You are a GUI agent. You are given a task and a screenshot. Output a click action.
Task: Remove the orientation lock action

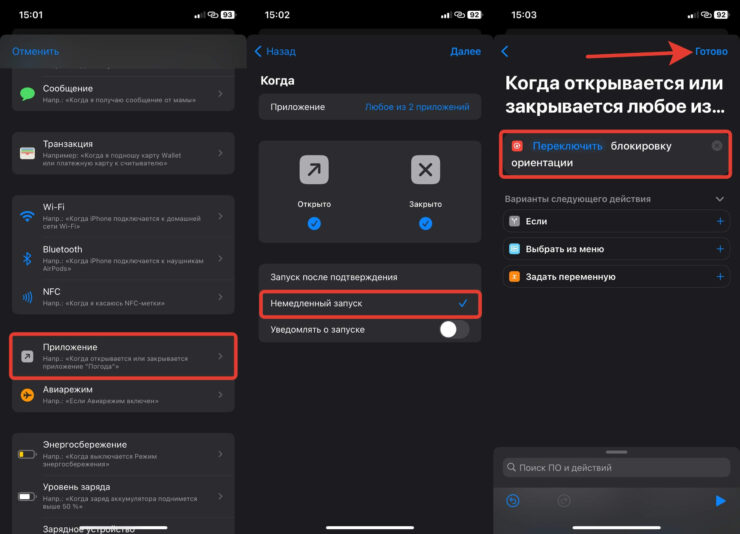click(x=717, y=146)
